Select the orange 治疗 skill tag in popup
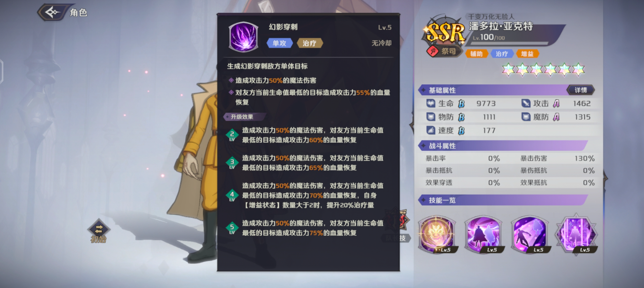 tap(310, 43)
